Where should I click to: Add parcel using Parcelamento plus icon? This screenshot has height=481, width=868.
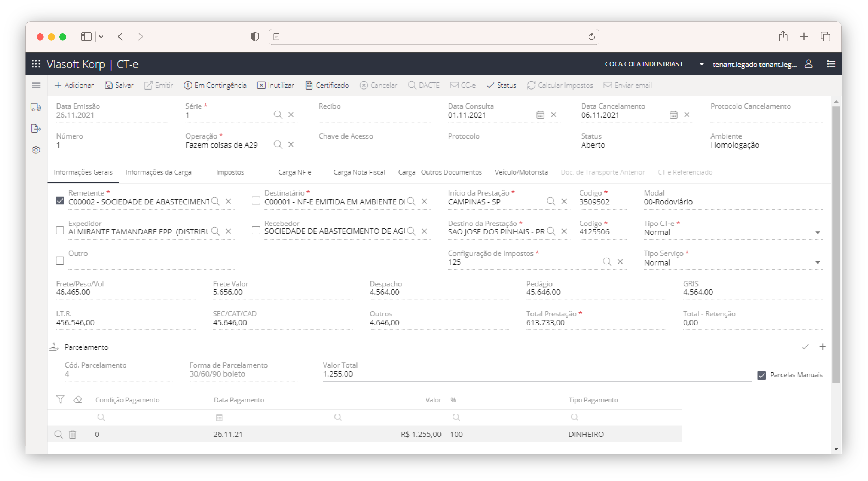(822, 347)
